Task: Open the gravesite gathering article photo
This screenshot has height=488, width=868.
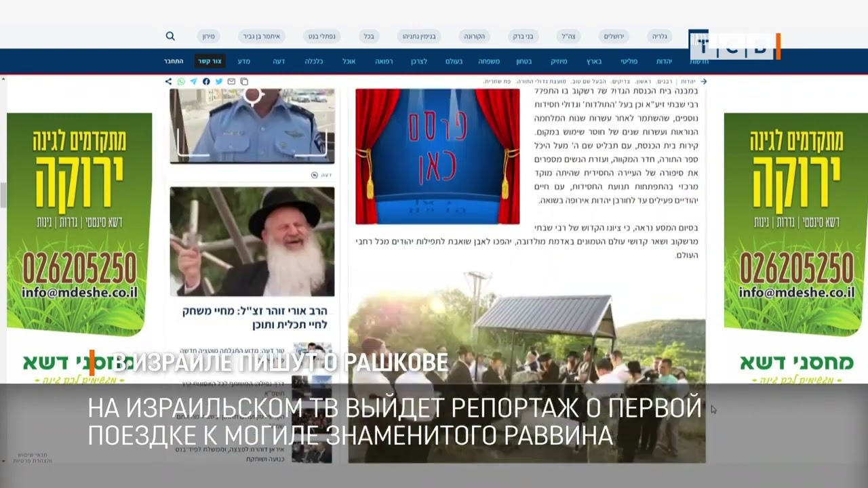Action: pyautogui.click(x=527, y=367)
